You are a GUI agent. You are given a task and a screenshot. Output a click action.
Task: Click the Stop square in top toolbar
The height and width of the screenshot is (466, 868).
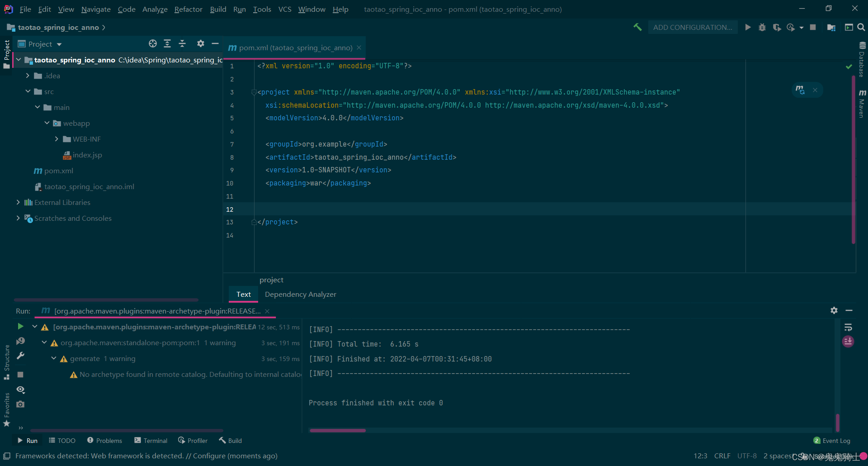point(813,27)
